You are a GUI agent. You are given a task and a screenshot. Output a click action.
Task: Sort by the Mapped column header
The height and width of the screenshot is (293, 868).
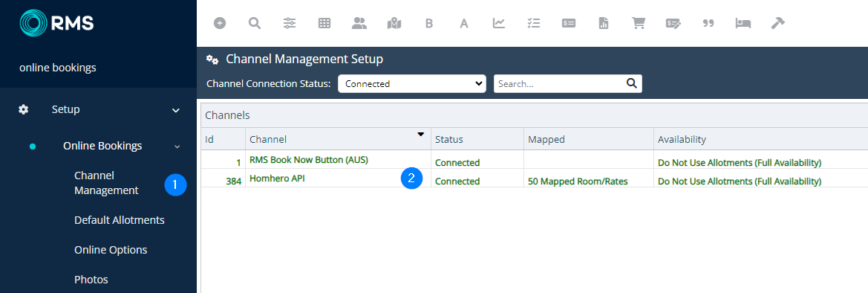(x=589, y=139)
